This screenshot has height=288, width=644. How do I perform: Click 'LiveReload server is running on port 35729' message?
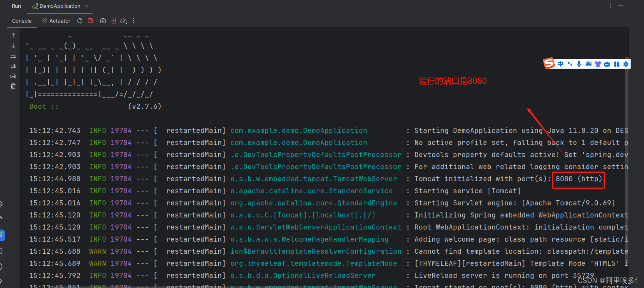pos(504,276)
